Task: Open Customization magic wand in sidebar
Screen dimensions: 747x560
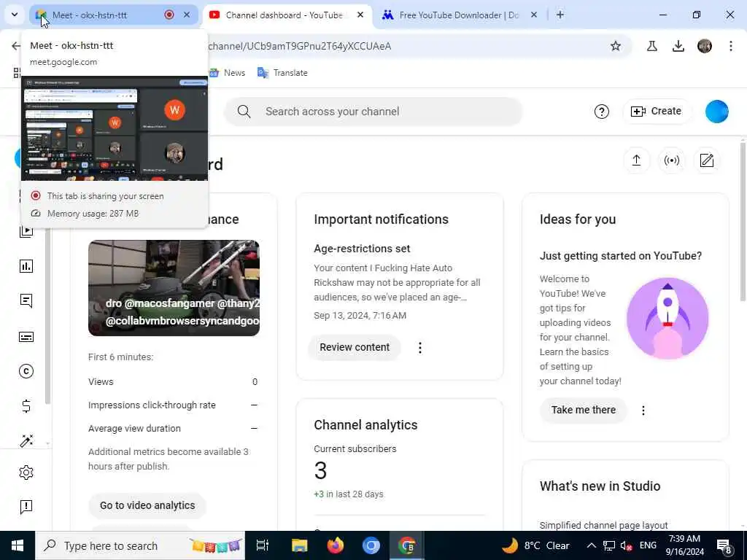Action: pyautogui.click(x=26, y=441)
